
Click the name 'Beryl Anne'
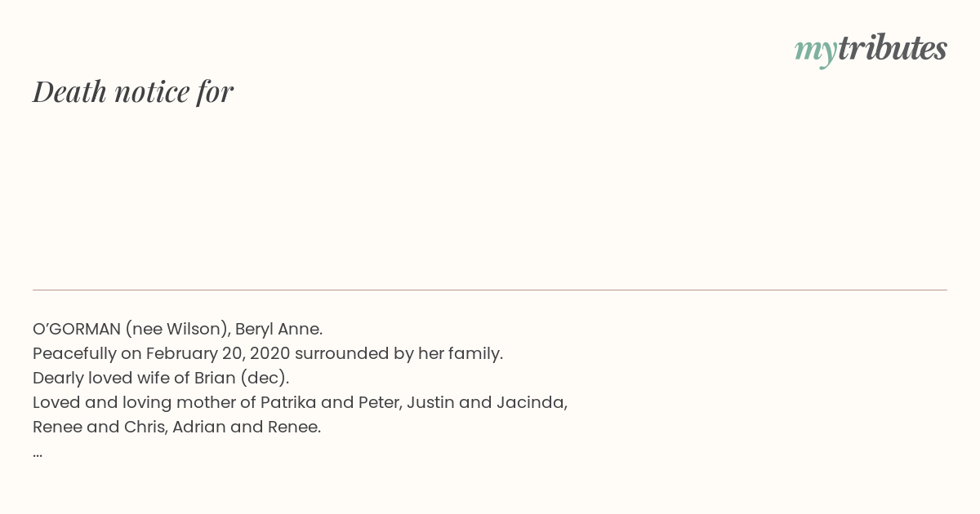coord(277,329)
